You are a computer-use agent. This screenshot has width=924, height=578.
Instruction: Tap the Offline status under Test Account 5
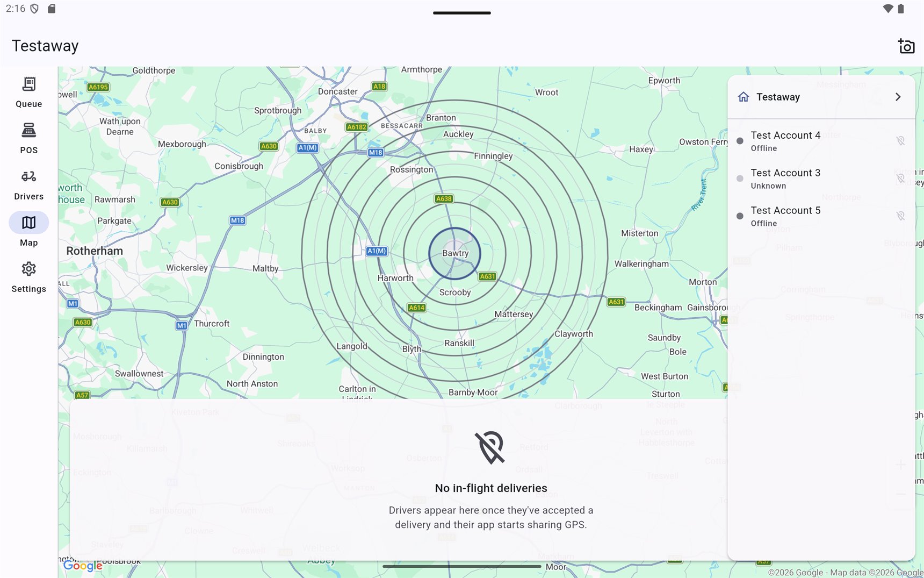click(764, 224)
